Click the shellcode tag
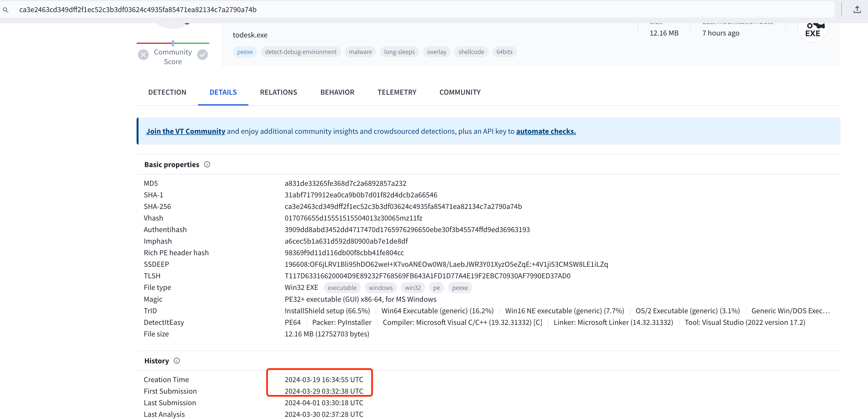868x419 pixels. point(471,52)
